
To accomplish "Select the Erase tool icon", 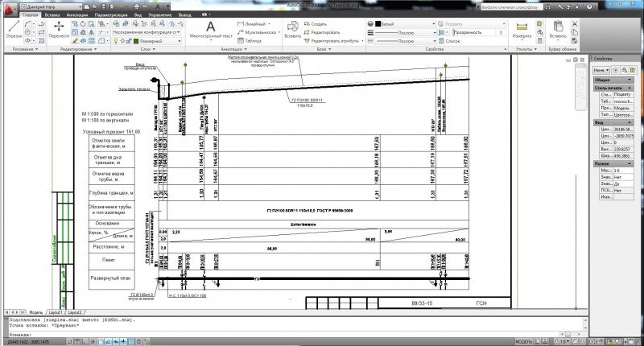I will pos(75,40).
